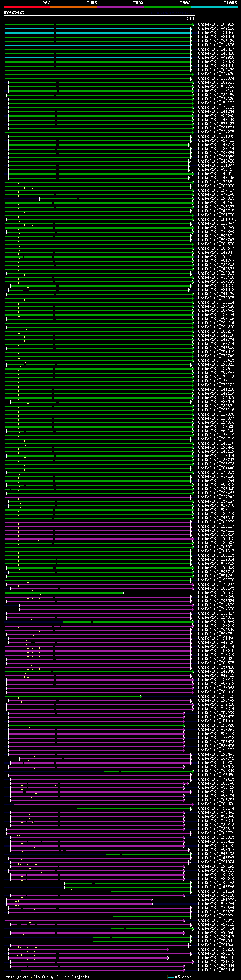Open hit UniRef100_O04919
Viewport: 241px width, 980px height.
pyautogui.click(x=216, y=25)
